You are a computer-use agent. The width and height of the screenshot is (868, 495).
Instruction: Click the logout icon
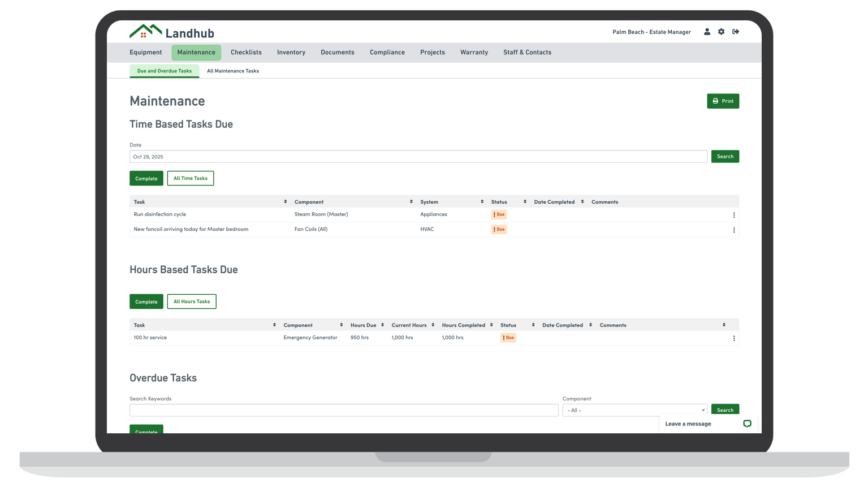pos(736,32)
